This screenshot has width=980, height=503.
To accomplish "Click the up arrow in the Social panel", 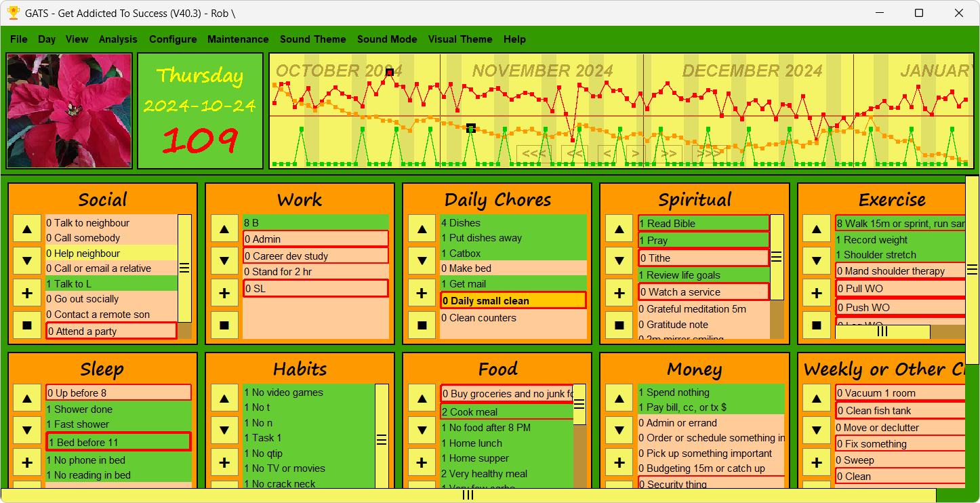I will 27,229.
